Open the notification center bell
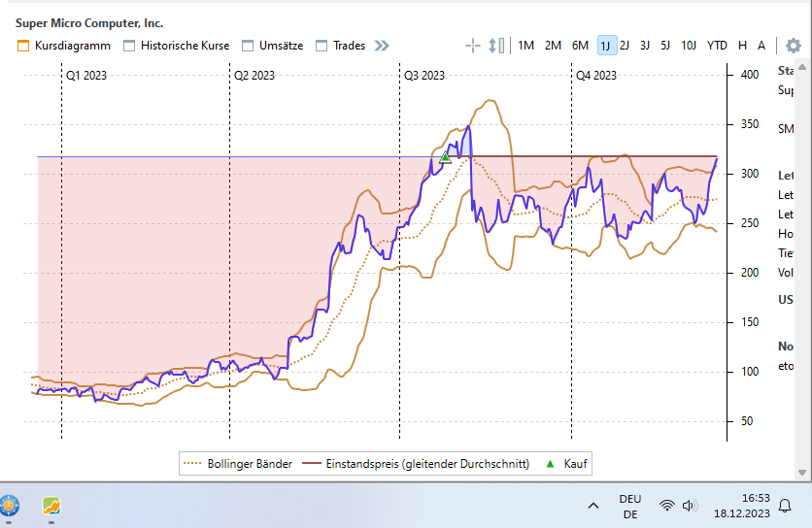The width and height of the screenshot is (812, 528). (785, 506)
